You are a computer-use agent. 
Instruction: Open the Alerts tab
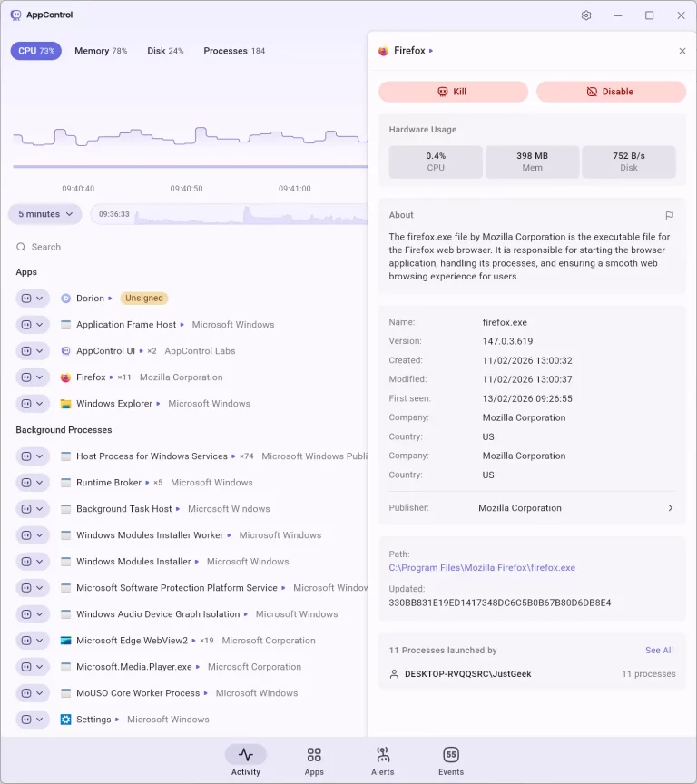(383, 761)
